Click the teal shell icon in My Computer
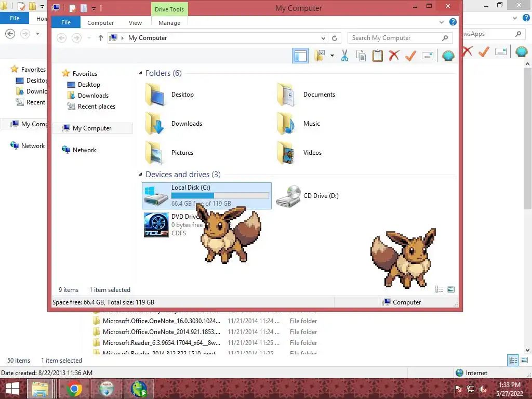Screen dimensions: 532x399 coord(448,56)
